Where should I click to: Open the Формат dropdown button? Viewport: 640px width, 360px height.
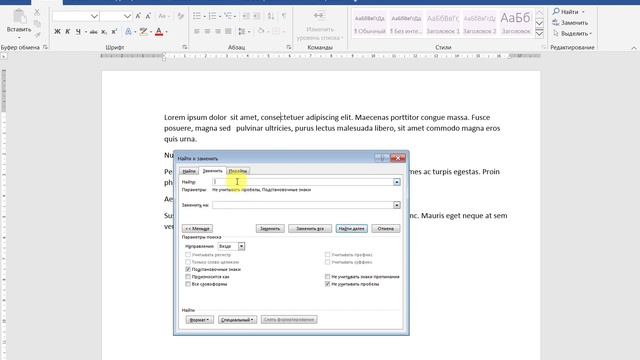coord(200,320)
